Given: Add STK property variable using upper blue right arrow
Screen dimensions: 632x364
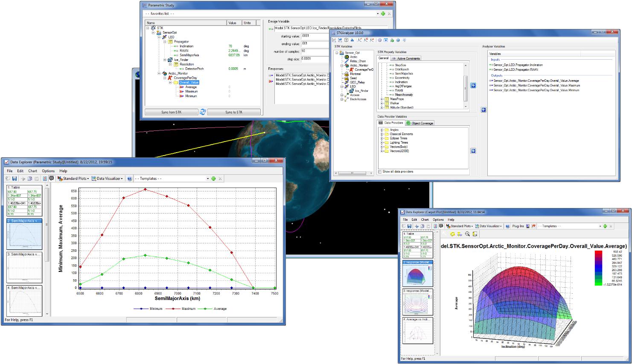Looking at the screenshot, I should 473,86.
